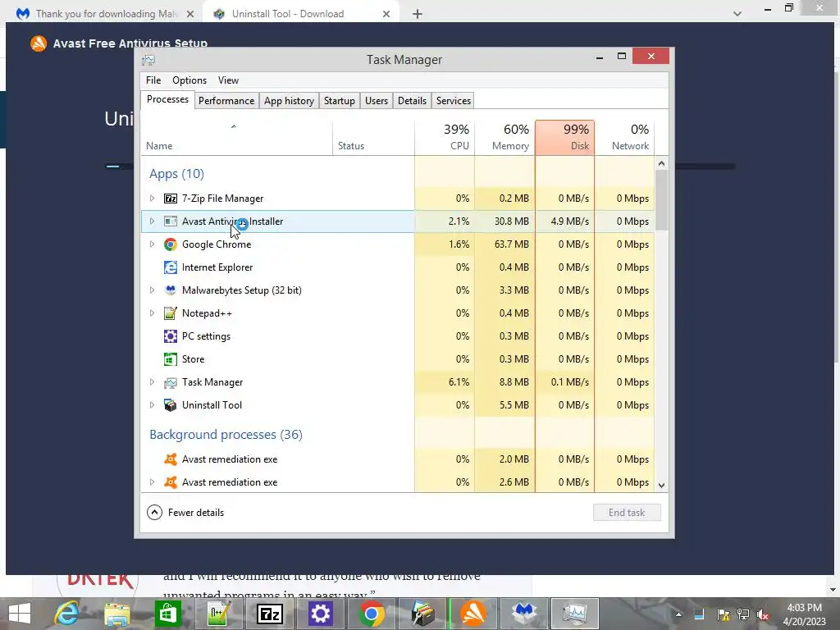Click the PC settings gear icon in the list
Image resolution: width=840 pixels, height=630 pixels.
(171, 336)
